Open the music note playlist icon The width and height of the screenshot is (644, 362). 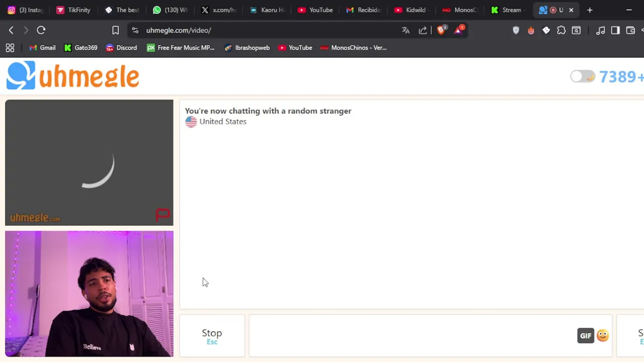600,30
